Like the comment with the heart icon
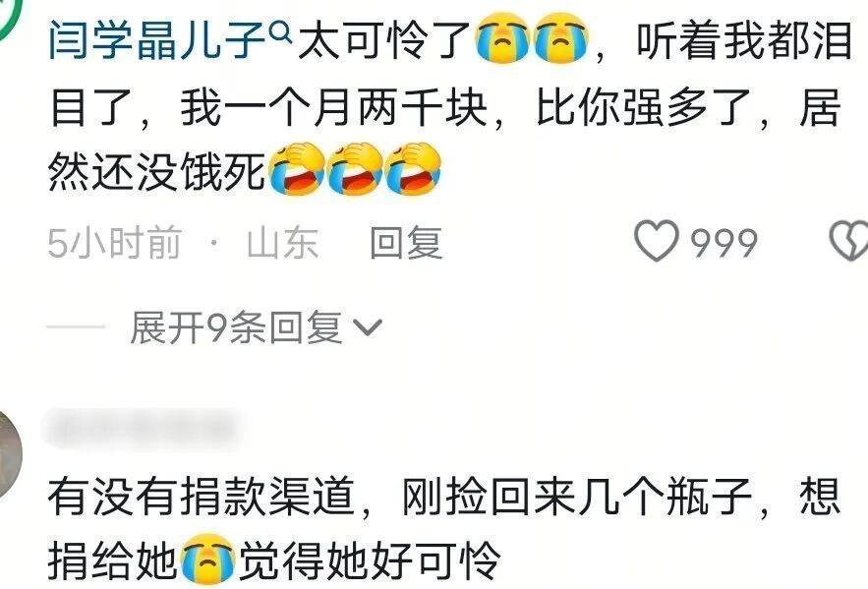The width and height of the screenshot is (868, 589). (x=657, y=241)
